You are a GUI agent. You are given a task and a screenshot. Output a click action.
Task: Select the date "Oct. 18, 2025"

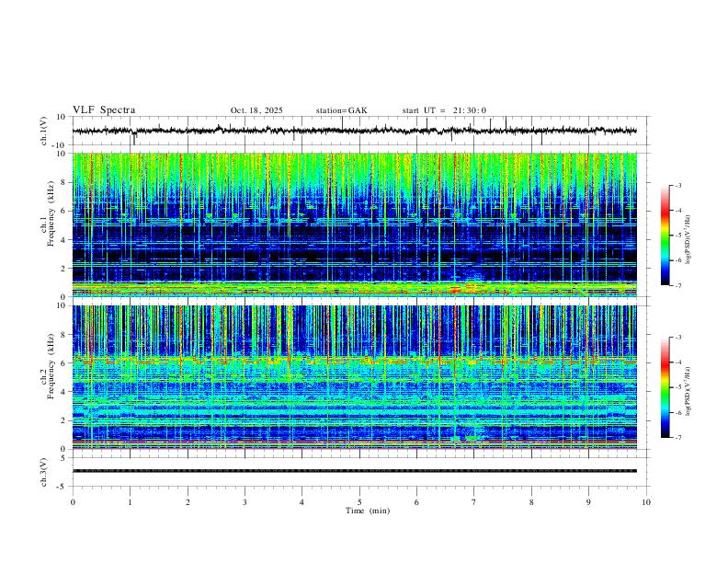256,110
